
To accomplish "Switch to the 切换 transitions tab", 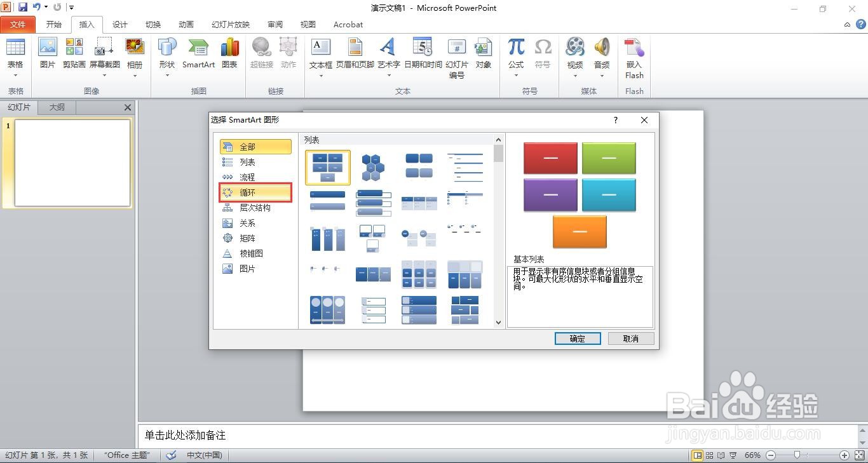I will click(153, 24).
